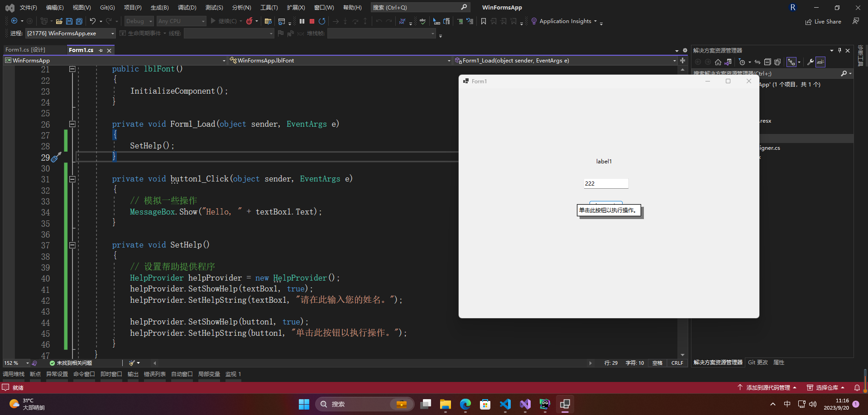Click the 未找到相关问题 status indicator
The image size is (868, 415).
[x=71, y=363]
